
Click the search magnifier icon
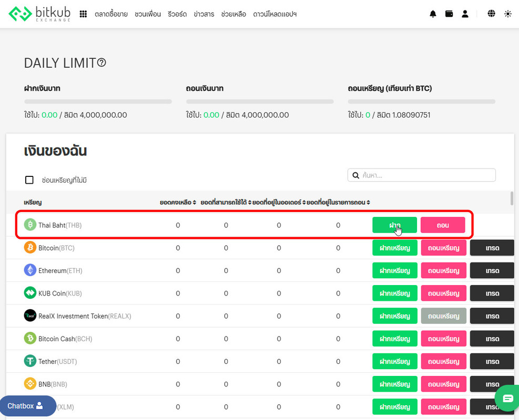[x=356, y=175]
